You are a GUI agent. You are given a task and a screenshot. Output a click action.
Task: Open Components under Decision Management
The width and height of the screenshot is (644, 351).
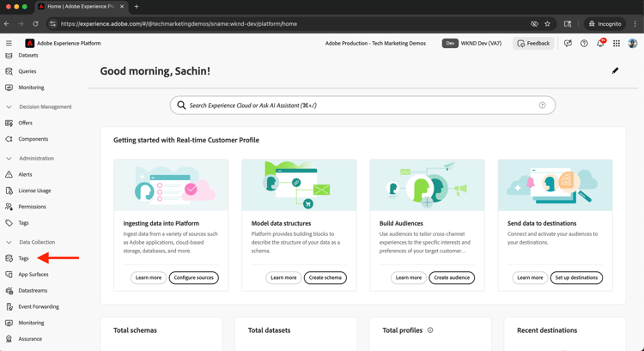(33, 139)
